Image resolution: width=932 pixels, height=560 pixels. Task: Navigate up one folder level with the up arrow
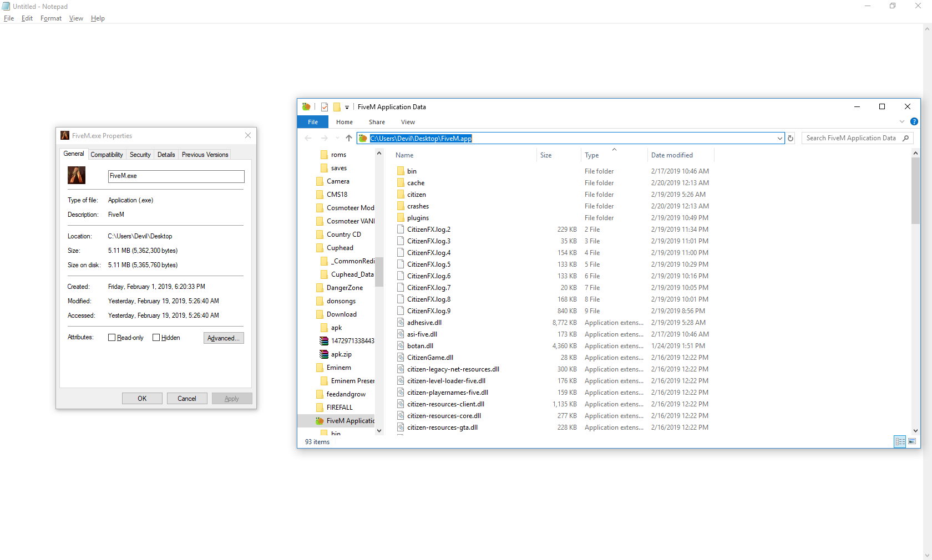coord(348,138)
